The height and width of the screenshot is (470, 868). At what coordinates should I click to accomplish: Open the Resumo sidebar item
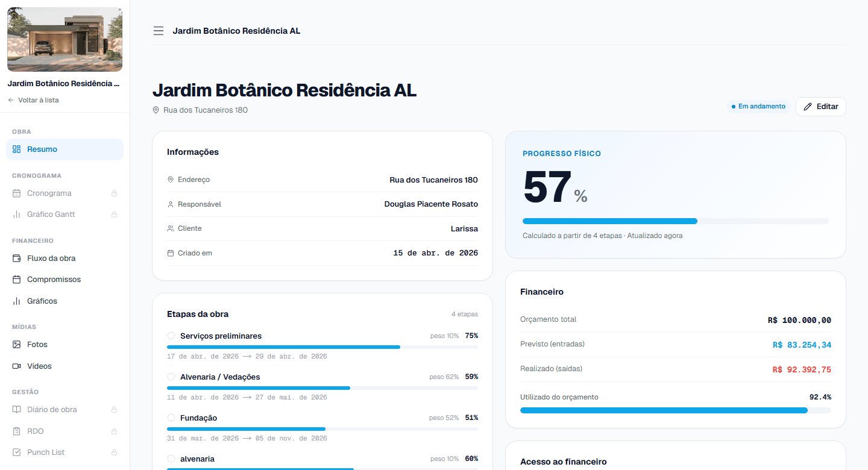click(64, 149)
